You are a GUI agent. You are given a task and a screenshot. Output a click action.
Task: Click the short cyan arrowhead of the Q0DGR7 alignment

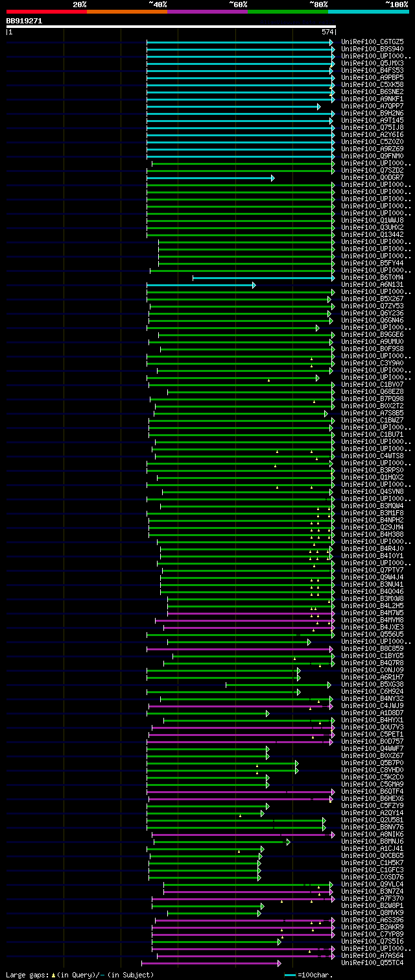pos(272,178)
